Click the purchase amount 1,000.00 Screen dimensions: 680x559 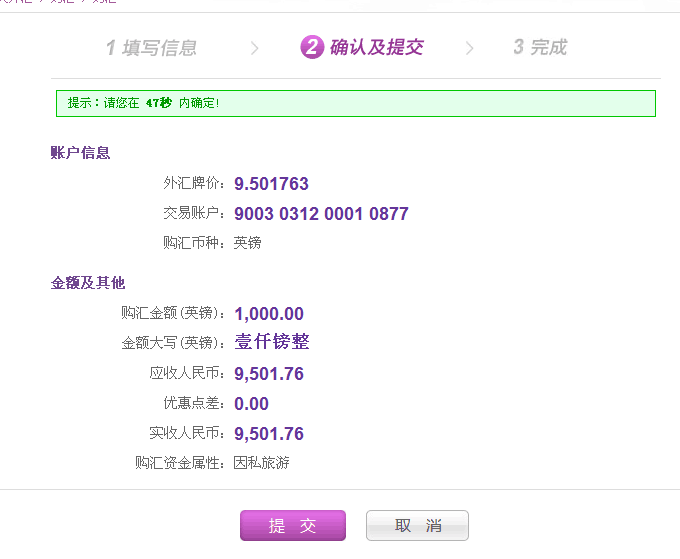[x=269, y=314]
